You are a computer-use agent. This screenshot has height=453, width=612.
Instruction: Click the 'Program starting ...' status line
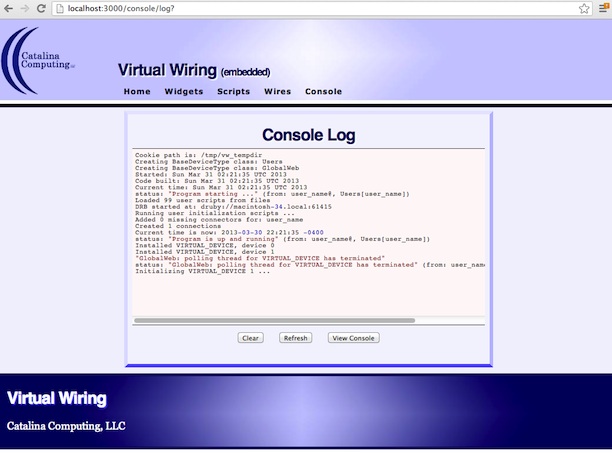point(272,194)
